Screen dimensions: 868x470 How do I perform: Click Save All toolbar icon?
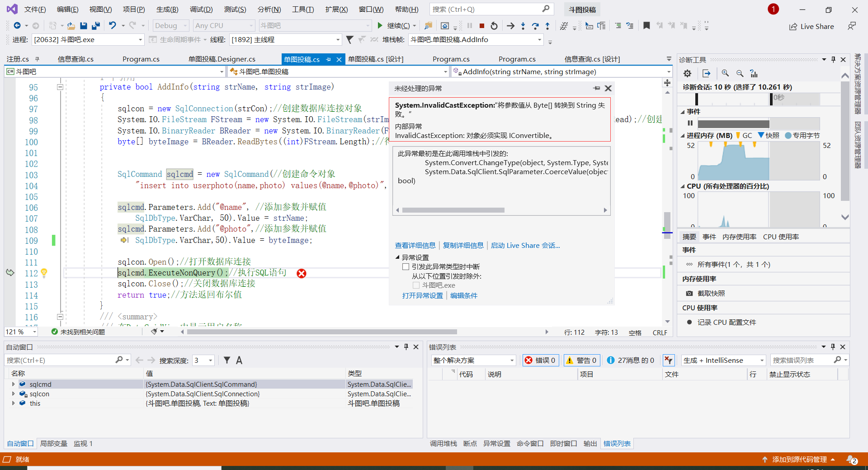(x=96, y=26)
